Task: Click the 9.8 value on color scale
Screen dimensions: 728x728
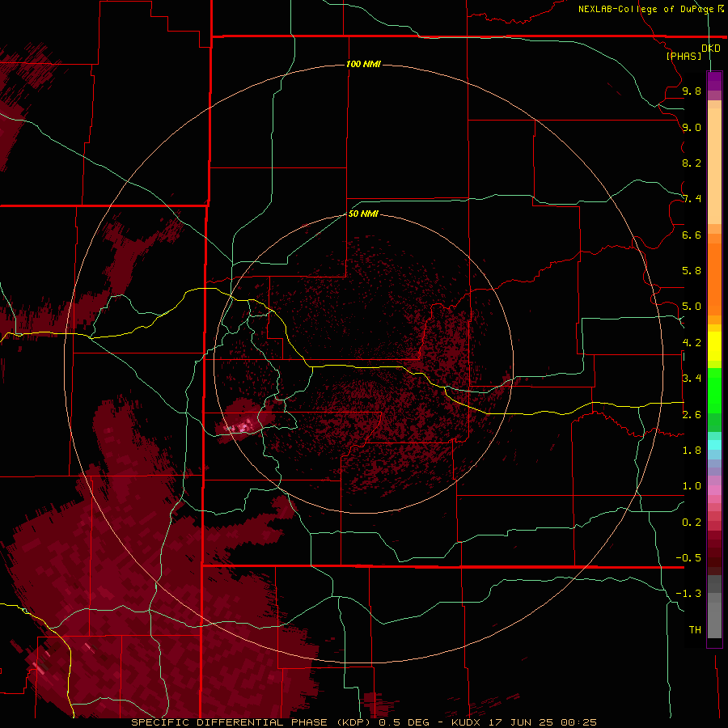Action: point(692,91)
